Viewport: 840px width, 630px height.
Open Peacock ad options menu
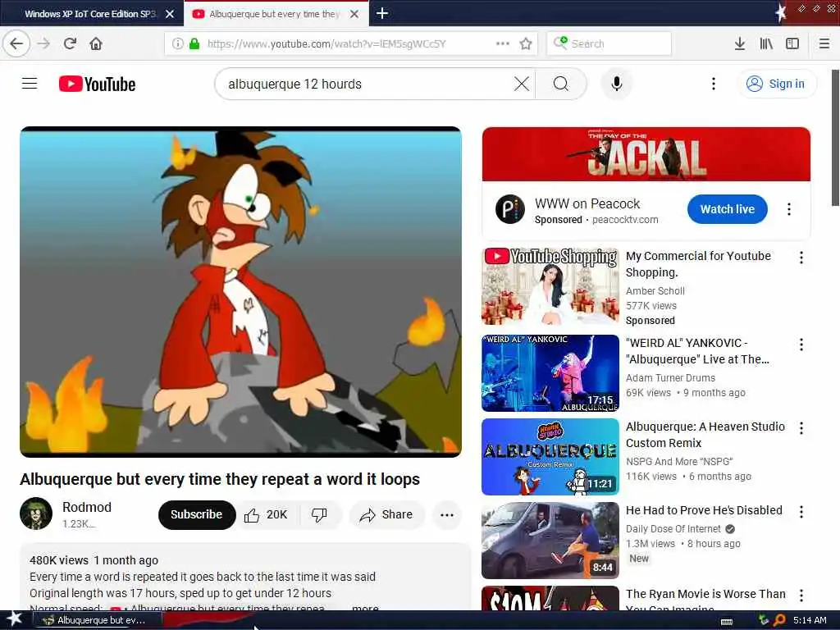coord(788,209)
